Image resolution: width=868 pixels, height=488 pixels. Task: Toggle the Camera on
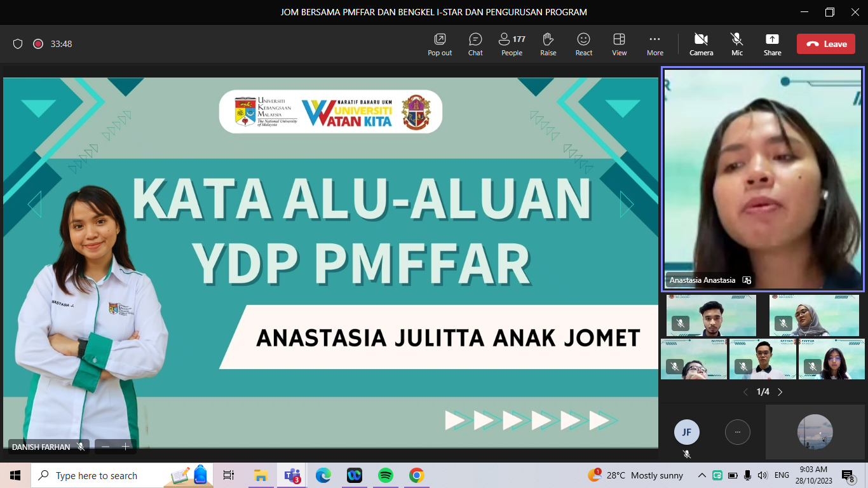tap(701, 44)
